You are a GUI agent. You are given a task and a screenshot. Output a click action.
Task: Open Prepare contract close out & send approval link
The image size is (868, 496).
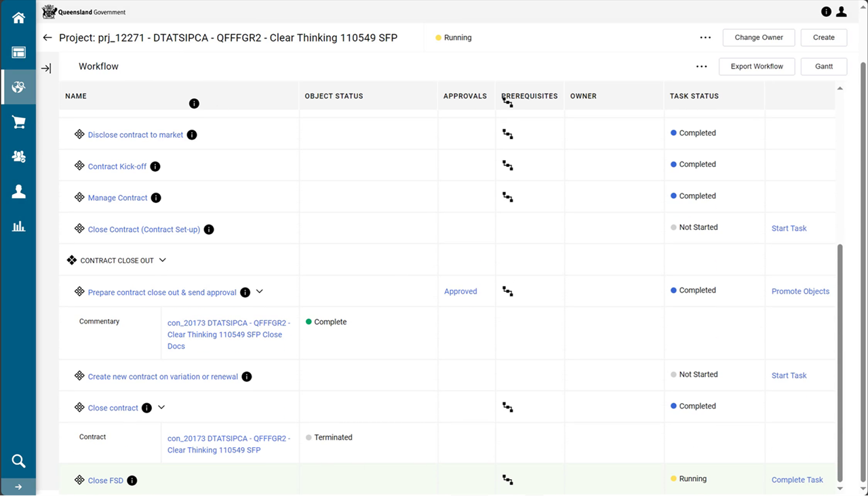click(162, 293)
